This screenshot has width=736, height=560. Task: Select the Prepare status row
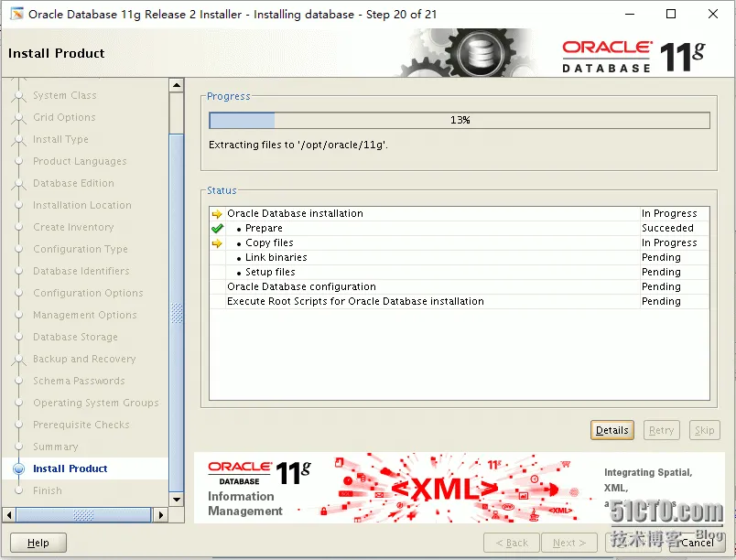tap(459, 228)
